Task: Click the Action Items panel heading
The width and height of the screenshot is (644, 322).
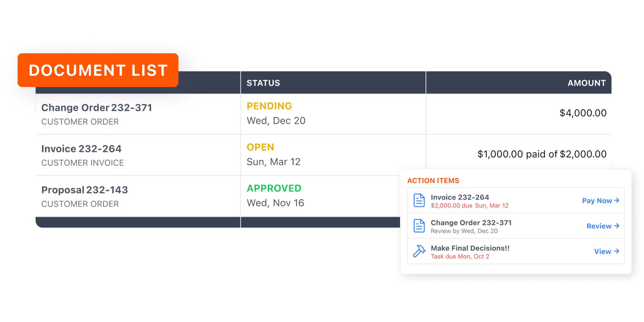Action: [x=433, y=181]
